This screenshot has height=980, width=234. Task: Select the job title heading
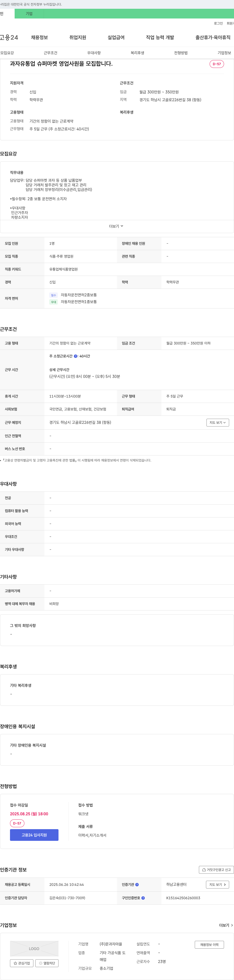61,64
